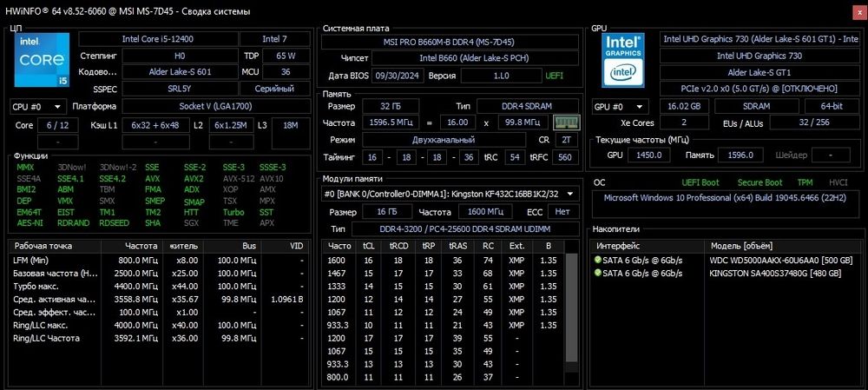This screenshot has height=390, width=868.
Task: Click the Intel UHD Graphics 730 middle field
Action: point(759,56)
